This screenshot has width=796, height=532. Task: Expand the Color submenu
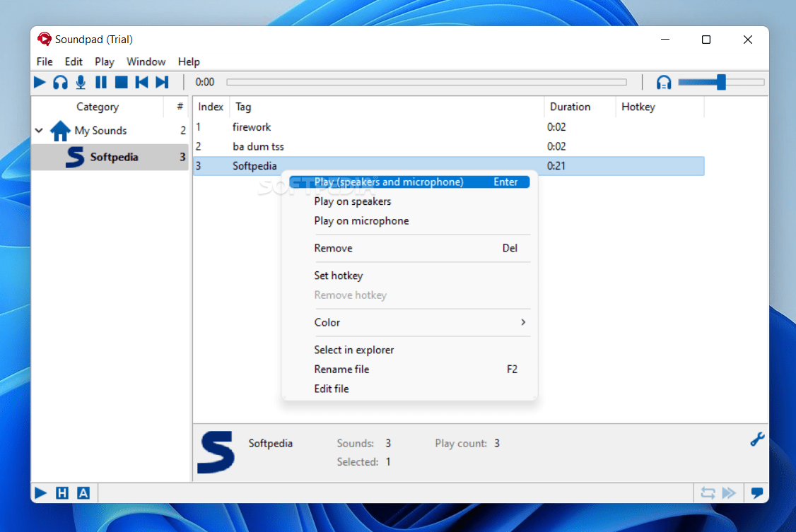coord(410,322)
